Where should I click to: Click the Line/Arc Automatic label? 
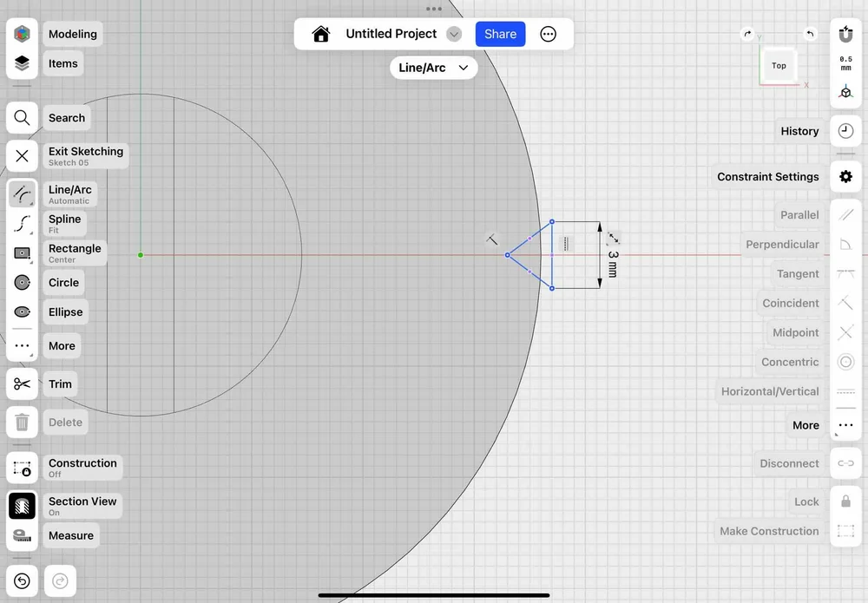click(69, 194)
